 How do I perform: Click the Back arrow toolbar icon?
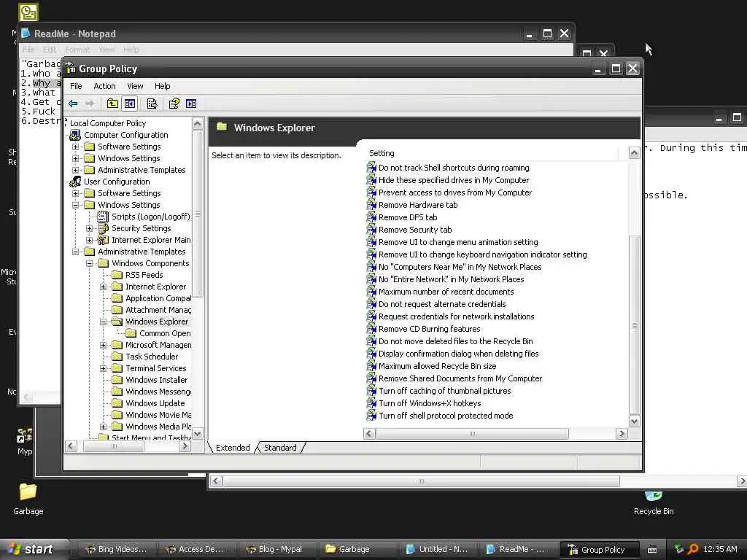tap(73, 104)
